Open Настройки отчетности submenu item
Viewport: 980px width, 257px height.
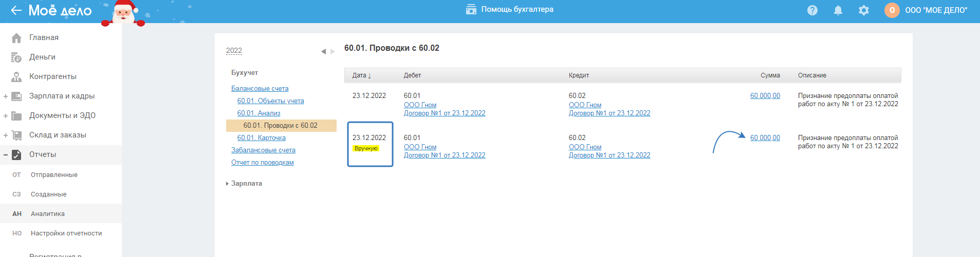coord(66,233)
